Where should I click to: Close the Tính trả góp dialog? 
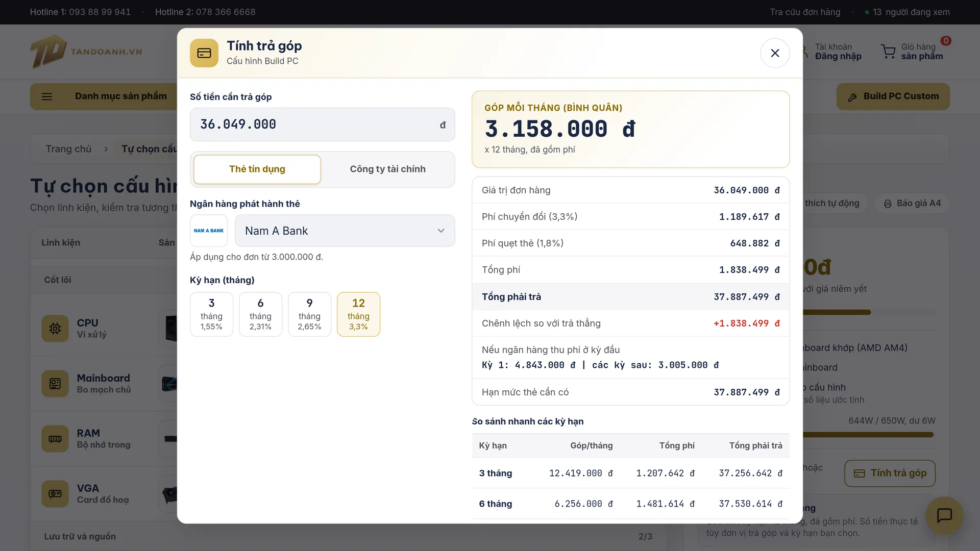pos(775,53)
